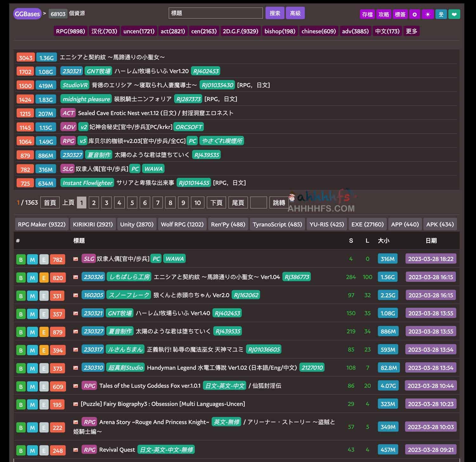Click the orange E badge in row 879
The width and height of the screenshot is (476, 462).
coord(44,332)
